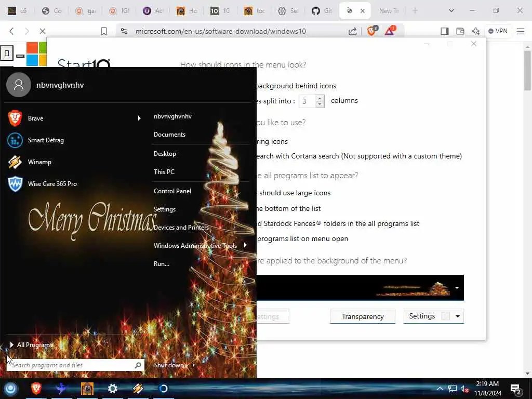532x399 pixels.
Task: Open Brave browser from the taskbar
Action: 36,389
